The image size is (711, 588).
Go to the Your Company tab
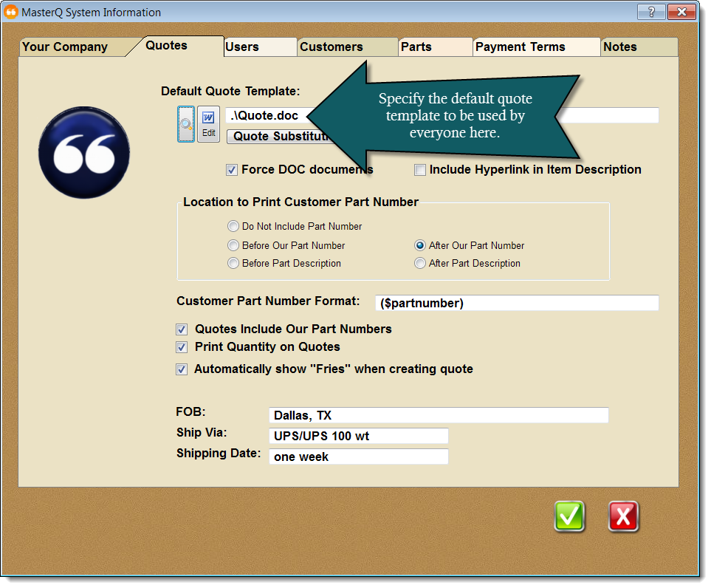(x=65, y=47)
